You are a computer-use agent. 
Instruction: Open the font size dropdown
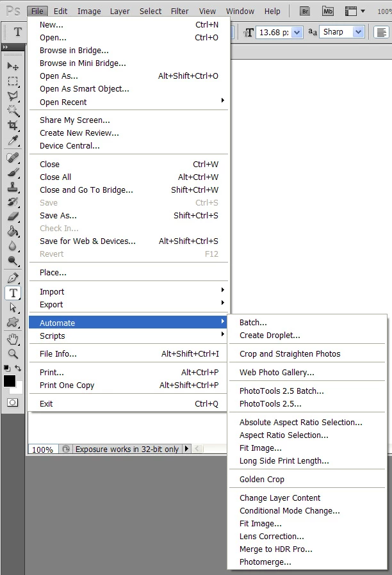click(297, 32)
